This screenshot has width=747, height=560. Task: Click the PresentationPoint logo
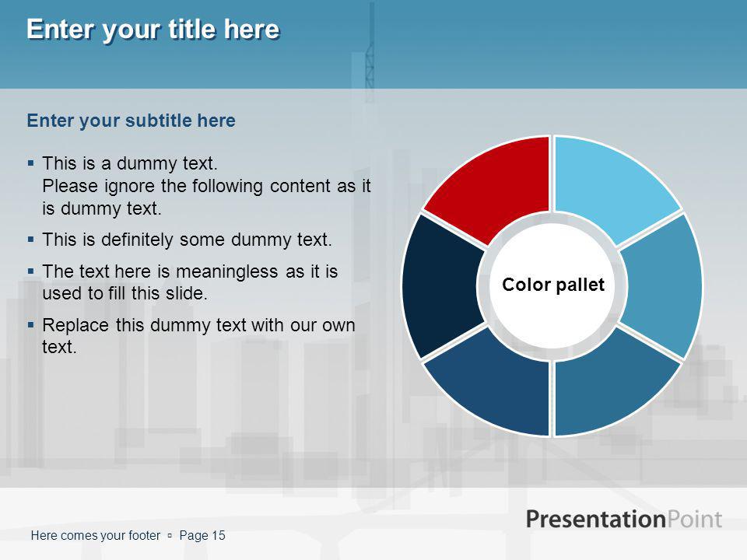[624, 519]
